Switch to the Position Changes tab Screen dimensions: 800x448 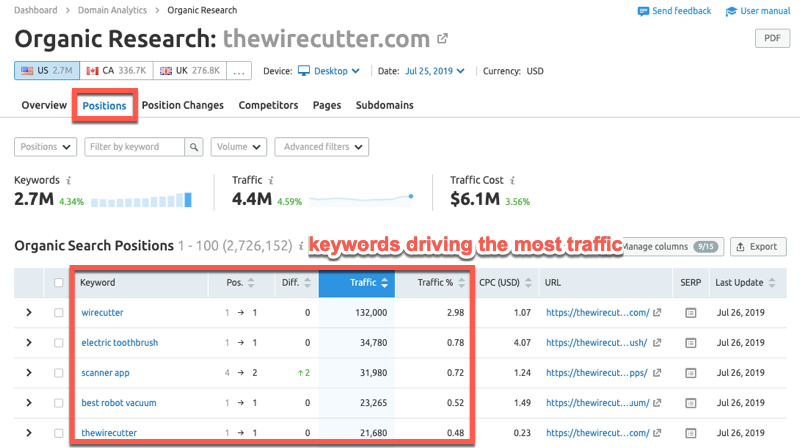182,105
